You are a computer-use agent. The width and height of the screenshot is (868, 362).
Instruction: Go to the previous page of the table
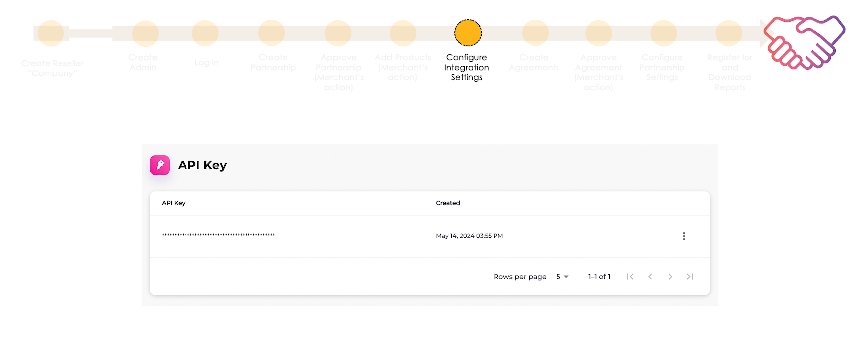pyautogui.click(x=650, y=277)
